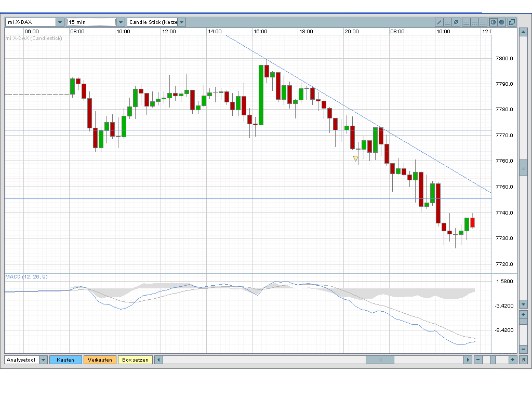Select the trend line drawing tool

pos(439,22)
